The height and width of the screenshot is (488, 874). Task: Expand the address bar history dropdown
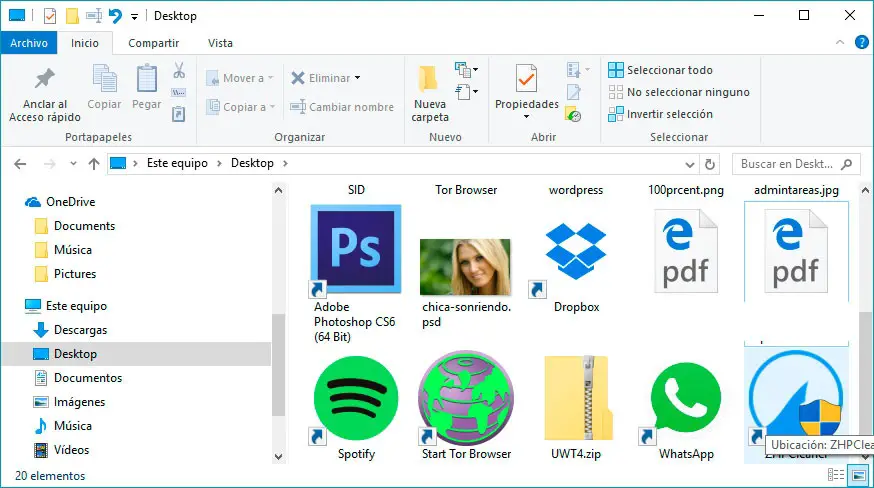690,165
